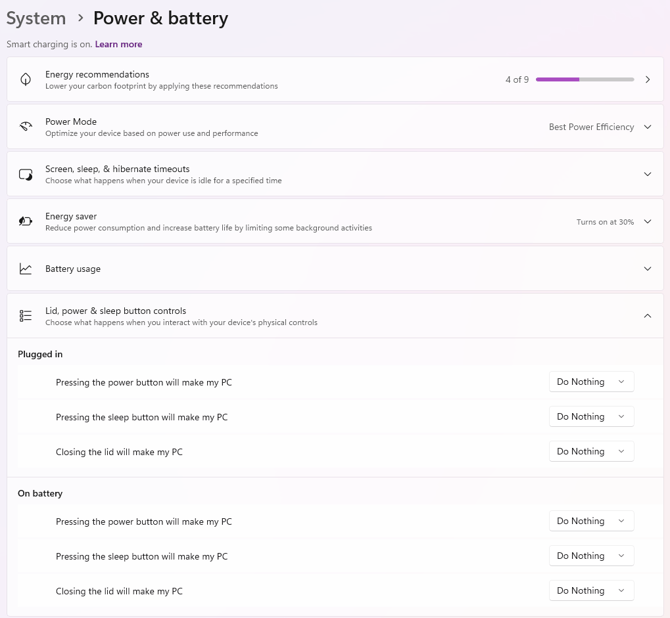Change plugged-in closing lid action dropdown
The width and height of the screenshot is (670, 618).
coord(591,452)
